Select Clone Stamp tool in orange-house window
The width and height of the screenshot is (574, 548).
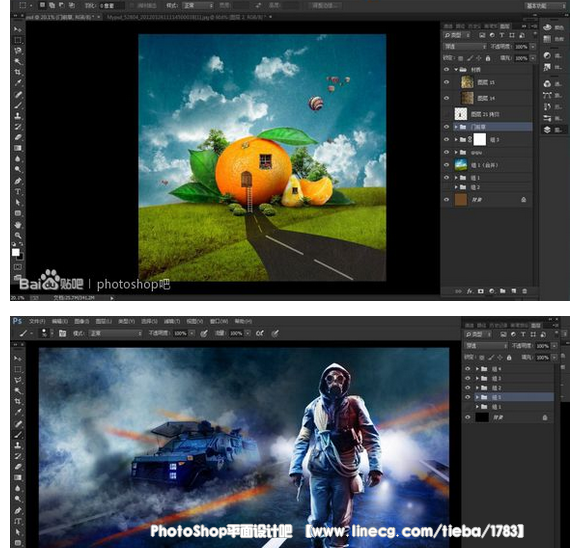click(18, 116)
